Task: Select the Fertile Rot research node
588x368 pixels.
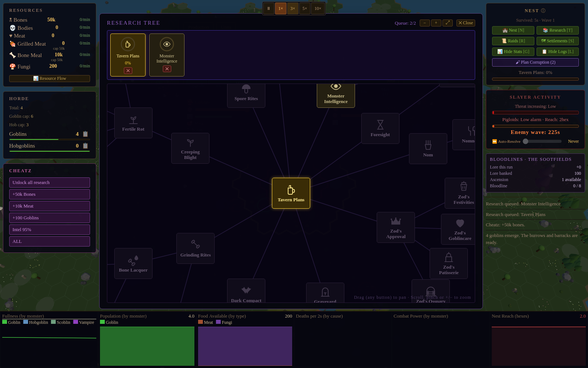Action: point(133,123)
